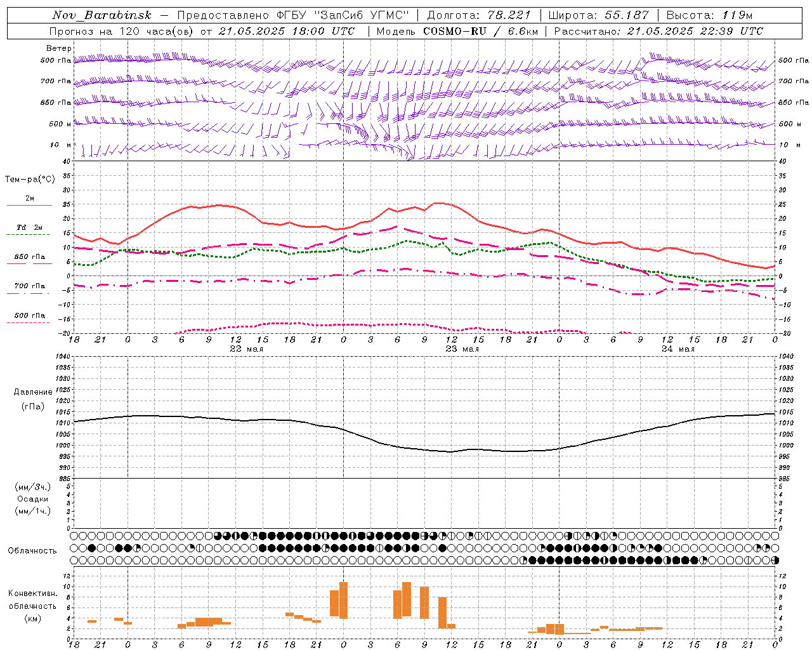Click the Широта: 55.187 value
Screen dimensions: 812x650
tap(598, 15)
